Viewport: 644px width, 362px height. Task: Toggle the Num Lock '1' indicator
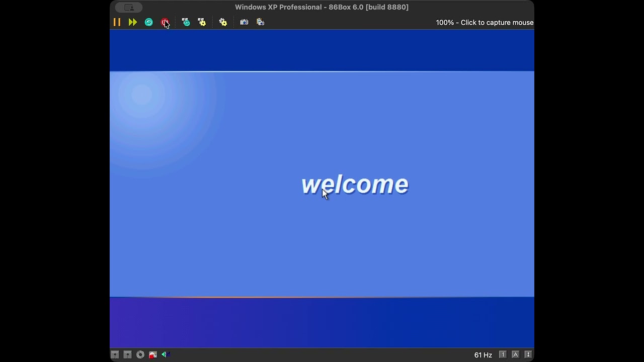point(503,355)
